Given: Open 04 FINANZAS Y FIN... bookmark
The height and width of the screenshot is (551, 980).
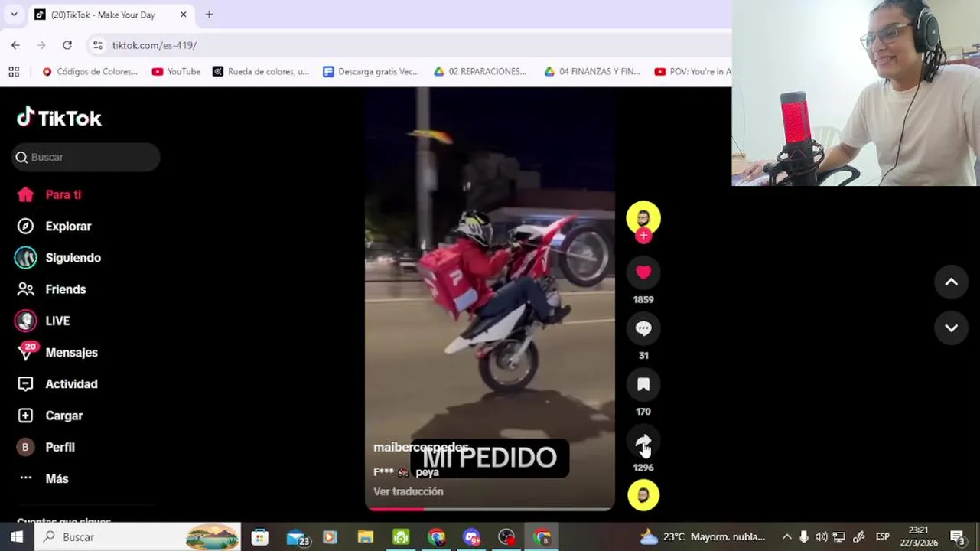Looking at the screenshot, I should [592, 71].
